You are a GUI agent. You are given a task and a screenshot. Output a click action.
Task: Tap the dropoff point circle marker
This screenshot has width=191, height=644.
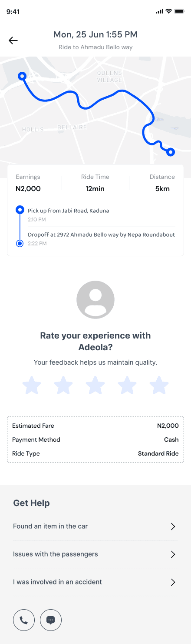(20, 243)
